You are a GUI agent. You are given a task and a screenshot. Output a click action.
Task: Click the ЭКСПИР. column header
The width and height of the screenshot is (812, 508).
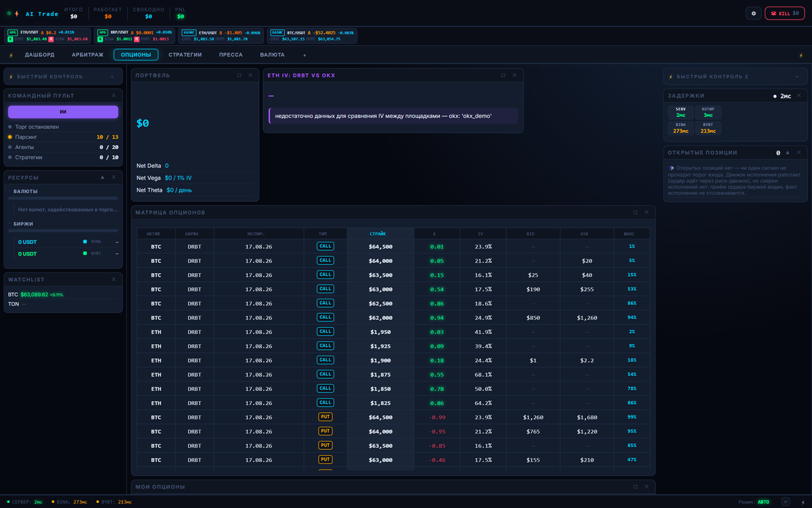point(259,233)
